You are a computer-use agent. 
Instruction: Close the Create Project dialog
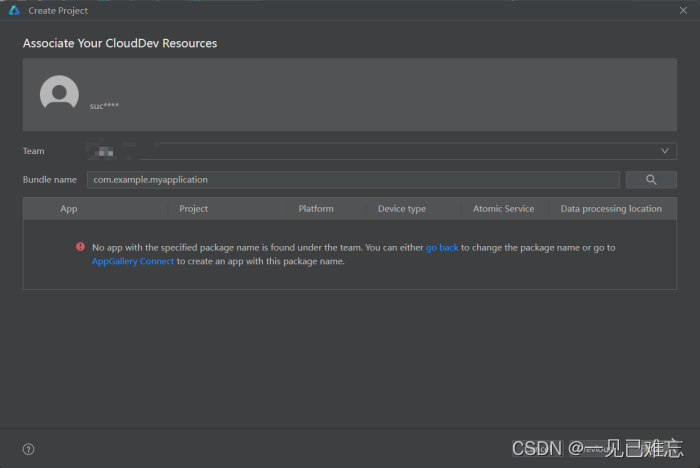[682, 10]
